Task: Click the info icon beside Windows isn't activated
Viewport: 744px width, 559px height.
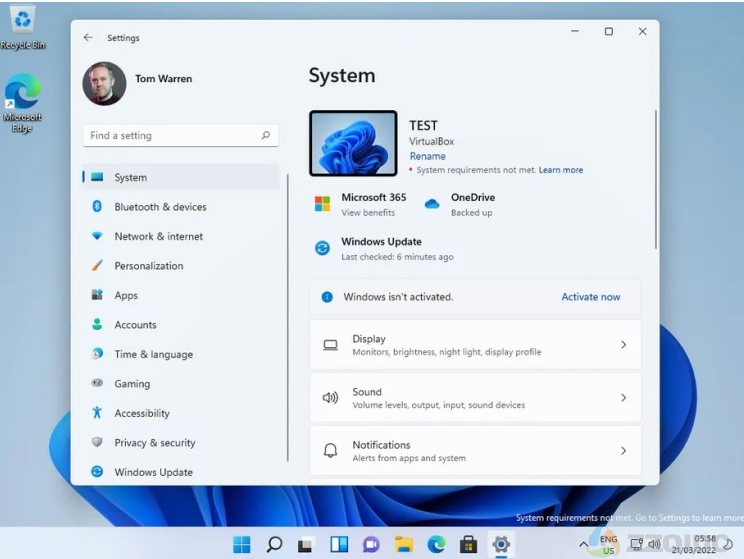Action: [x=327, y=297]
